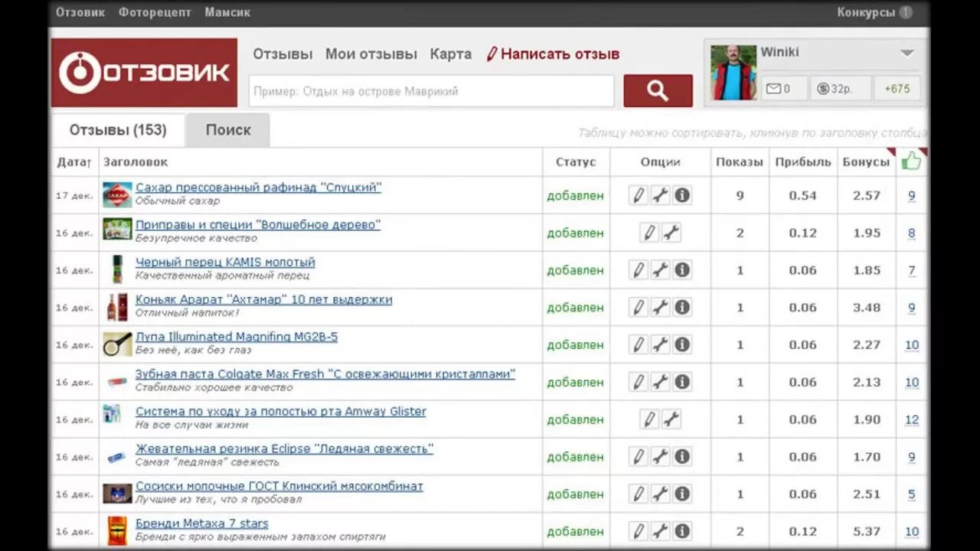Sort the table by Статус column

pos(576,162)
